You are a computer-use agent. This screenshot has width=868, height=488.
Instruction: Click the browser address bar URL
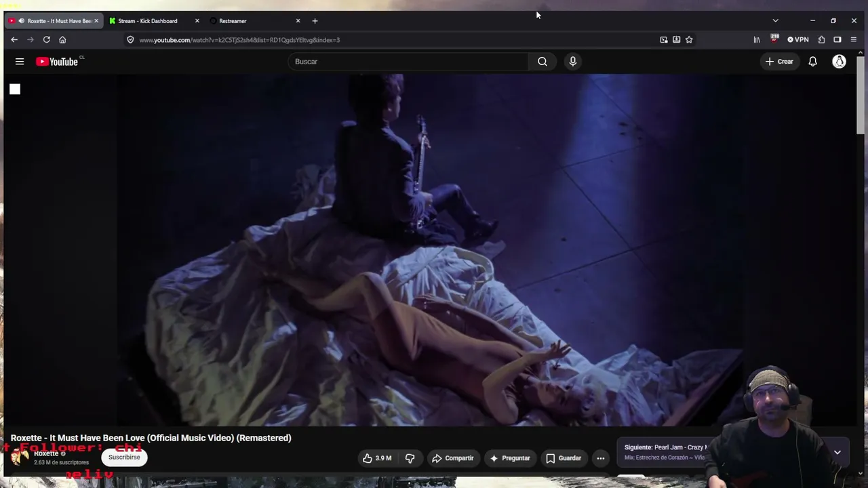[239, 40]
